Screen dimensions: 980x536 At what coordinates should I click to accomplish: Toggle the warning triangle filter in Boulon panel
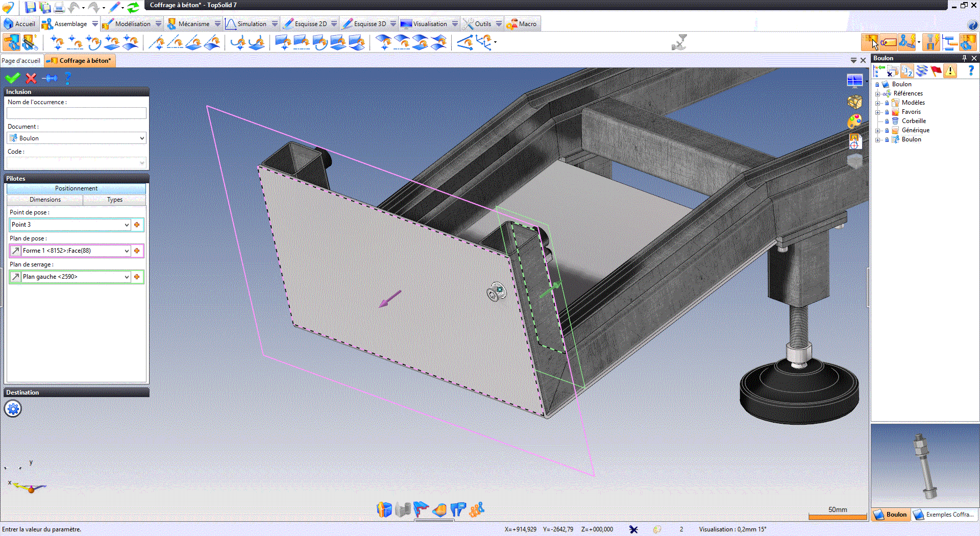tap(950, 71)
